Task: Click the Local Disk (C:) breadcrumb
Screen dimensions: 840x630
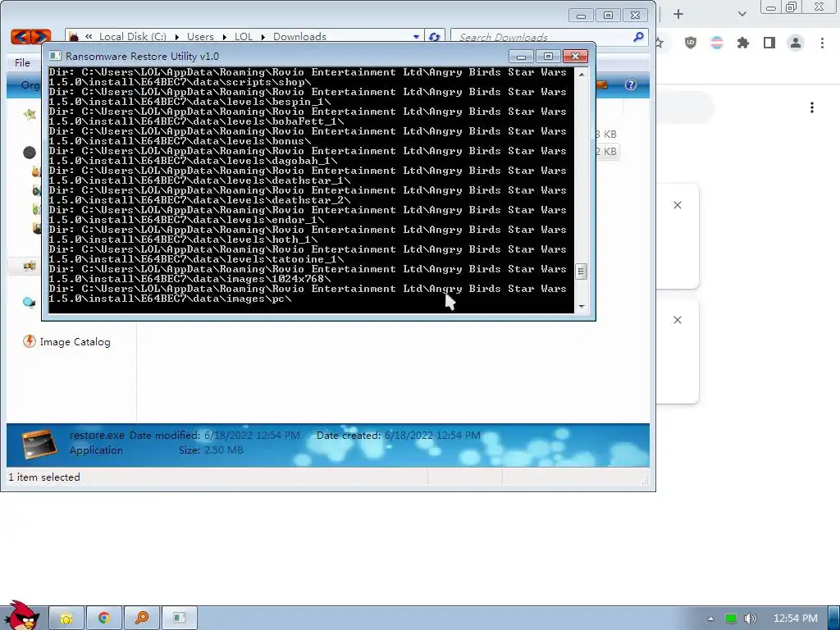Action: click(x=132, y=36)
